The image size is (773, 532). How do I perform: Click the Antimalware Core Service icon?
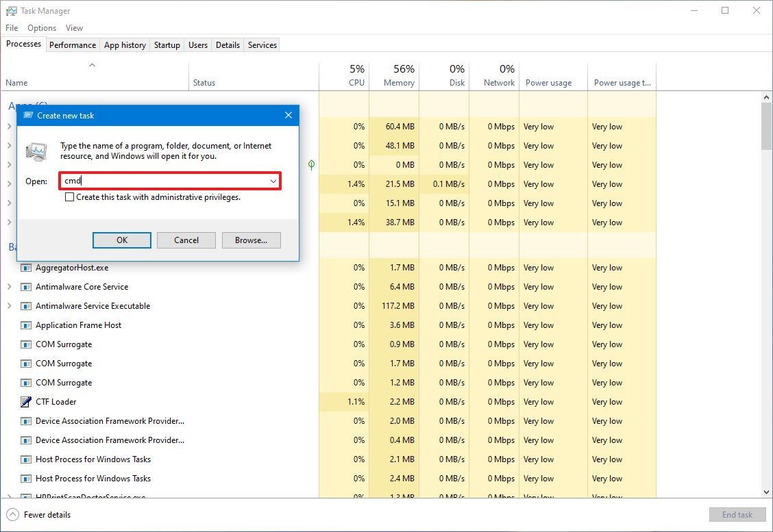coord(27,287)
